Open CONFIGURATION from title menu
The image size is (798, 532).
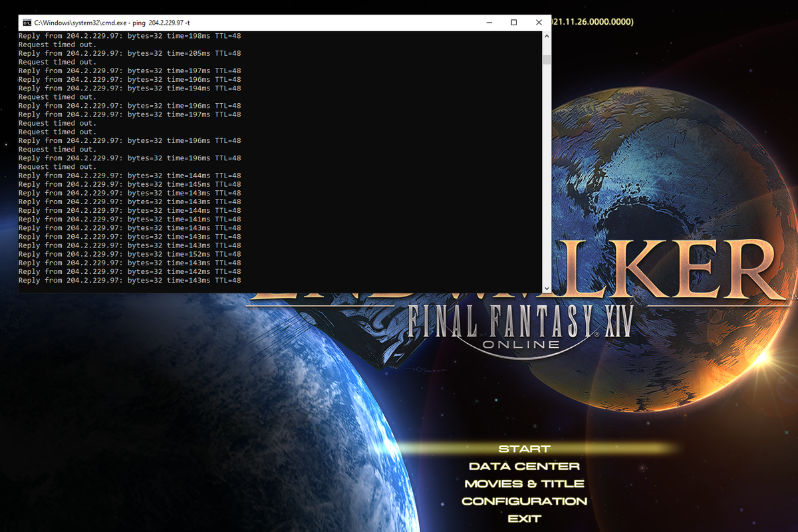[x=524, y=501]
